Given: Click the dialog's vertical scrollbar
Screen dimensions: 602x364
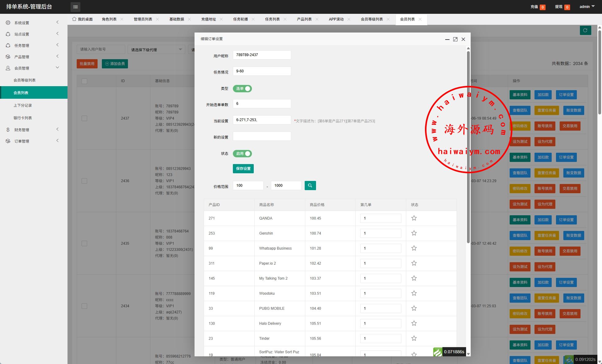Looking at the screenshot, I should 468,147.
